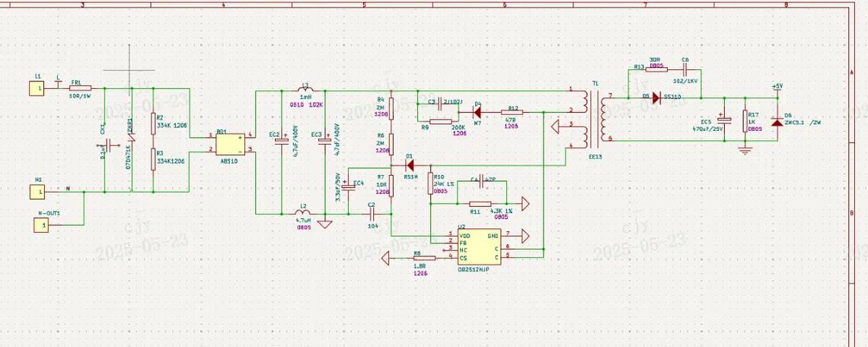Click the EC2 electrolytic capacitor symbol

coord(282,141)
